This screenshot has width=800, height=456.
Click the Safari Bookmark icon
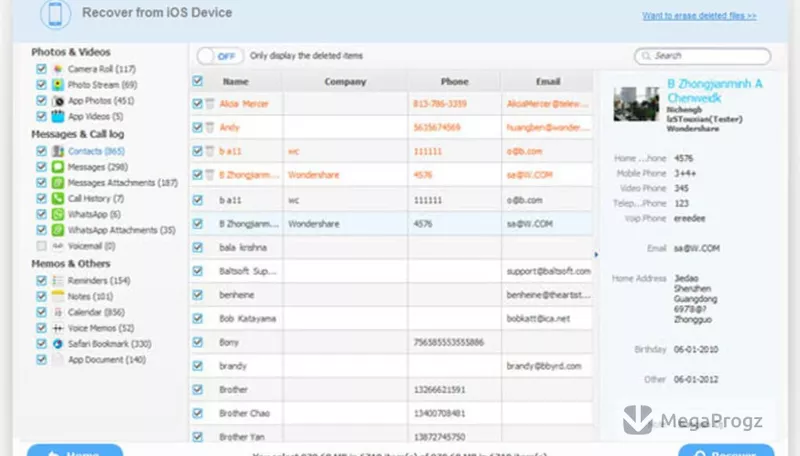pyautogui.click(x=58, y=344)
